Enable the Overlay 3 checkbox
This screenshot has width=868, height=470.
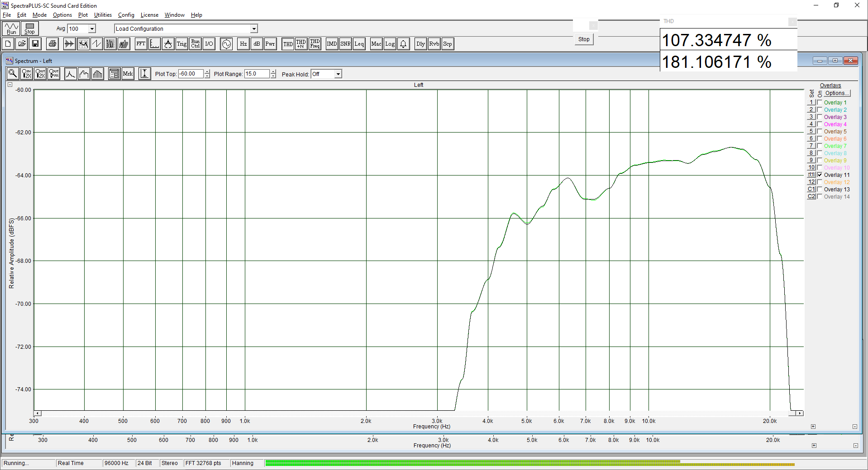point(820,117)
